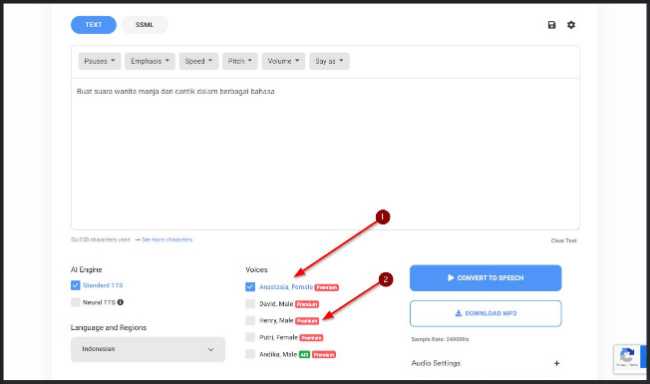Open the Emphasis dropdown
The width and height of the screenshot is (650, 384).
150,61
